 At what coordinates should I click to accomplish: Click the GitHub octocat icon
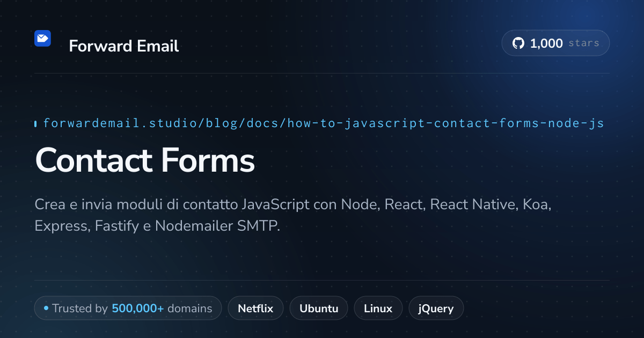pos(518,43)
